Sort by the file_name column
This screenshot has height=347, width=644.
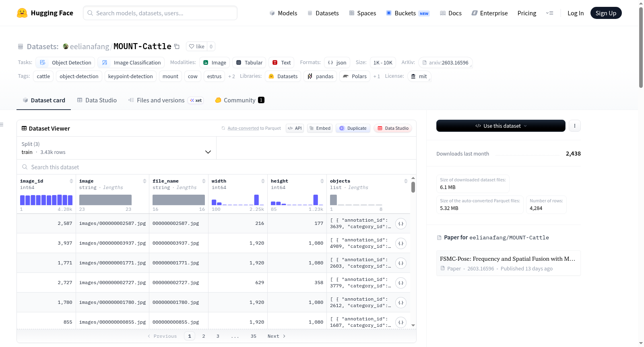204,181
